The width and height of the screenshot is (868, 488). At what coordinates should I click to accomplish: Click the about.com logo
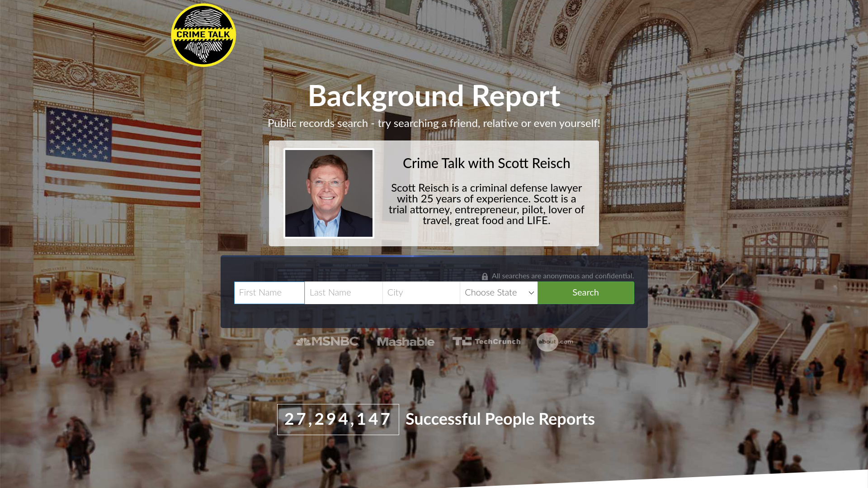click(555, 342)
